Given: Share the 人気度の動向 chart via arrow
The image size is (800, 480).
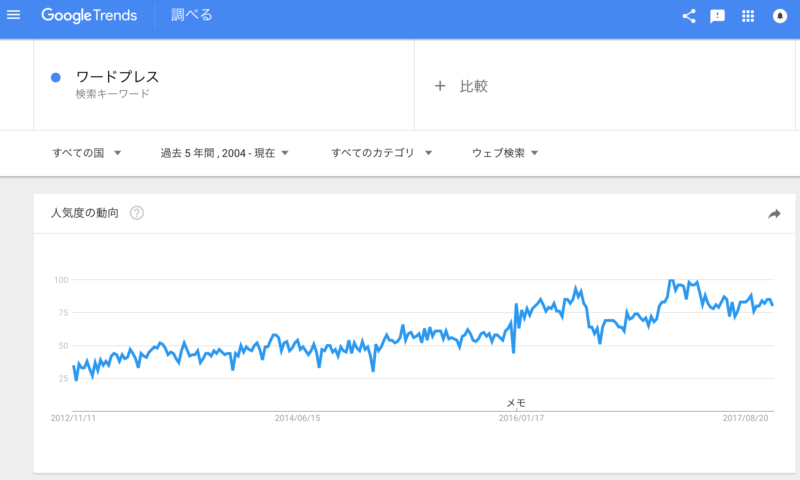Looking at the screenshot, I should (774, 214).
